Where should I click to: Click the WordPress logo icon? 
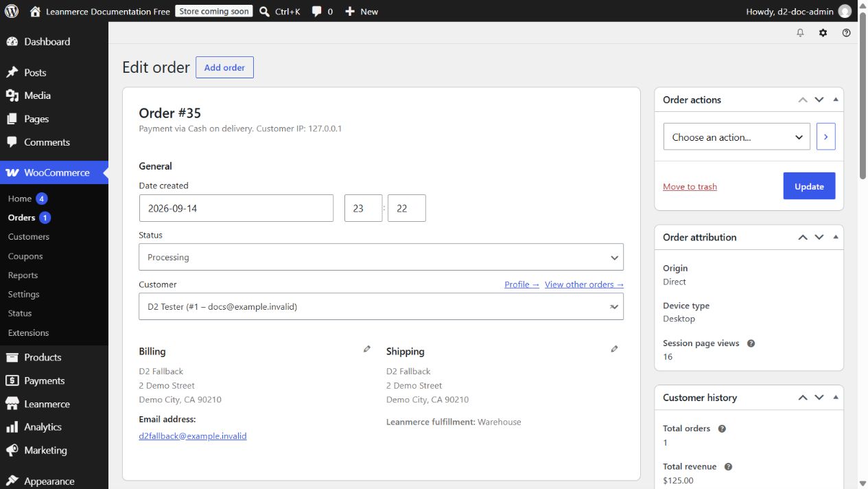tap(12, 11)
